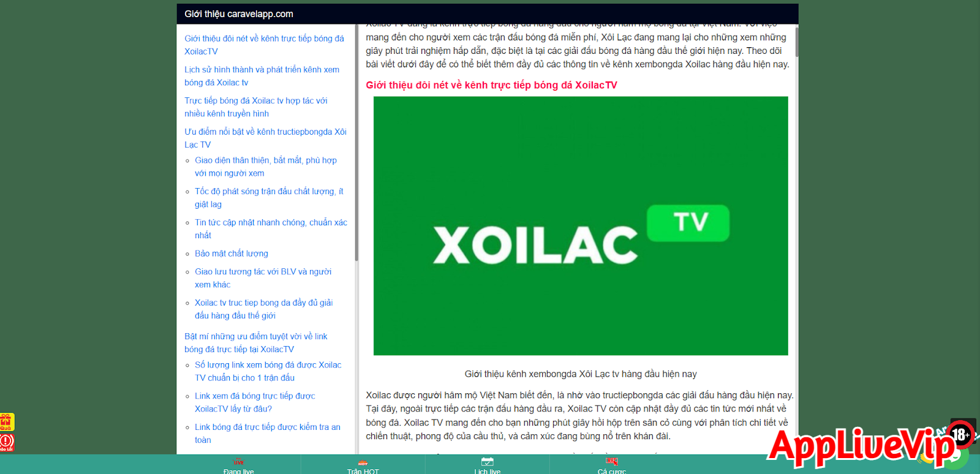Click the 18+ badge icon

point(960,434)
